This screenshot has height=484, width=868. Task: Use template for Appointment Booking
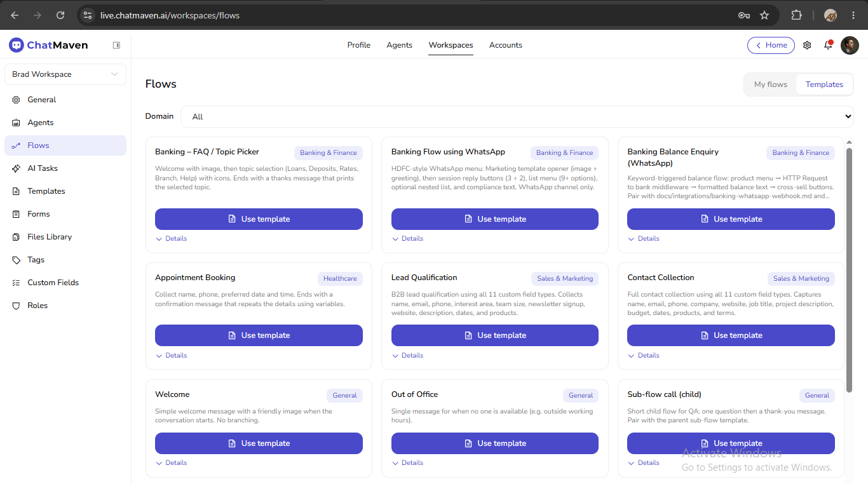[x=259, y=335]
